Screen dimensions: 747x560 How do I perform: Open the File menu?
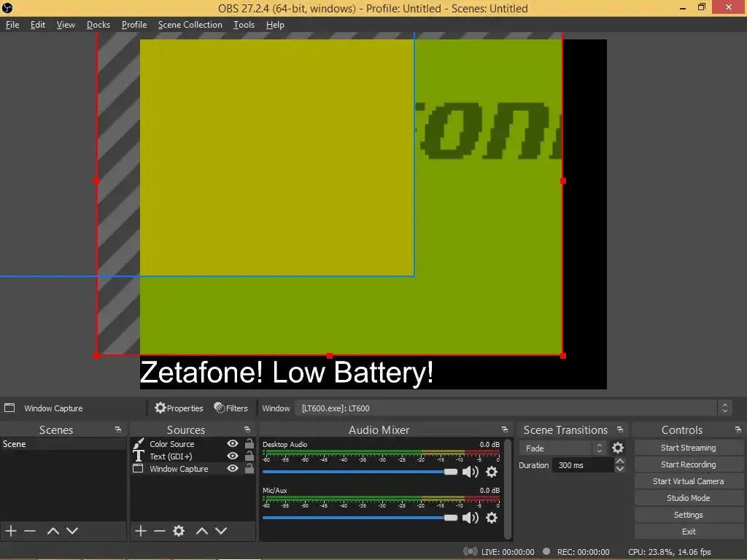point(12,25)
